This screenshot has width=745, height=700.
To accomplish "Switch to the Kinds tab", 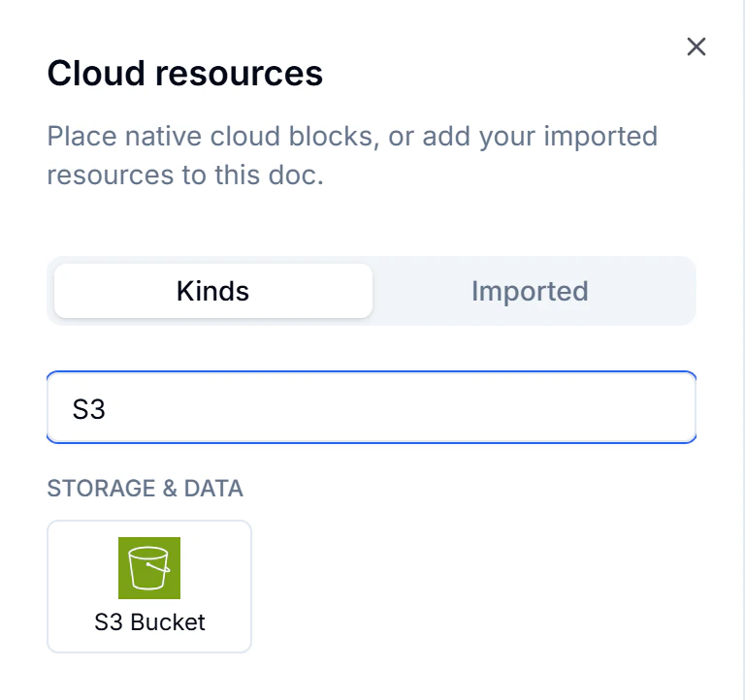I will pyautogui.click(x=212, y=291).
